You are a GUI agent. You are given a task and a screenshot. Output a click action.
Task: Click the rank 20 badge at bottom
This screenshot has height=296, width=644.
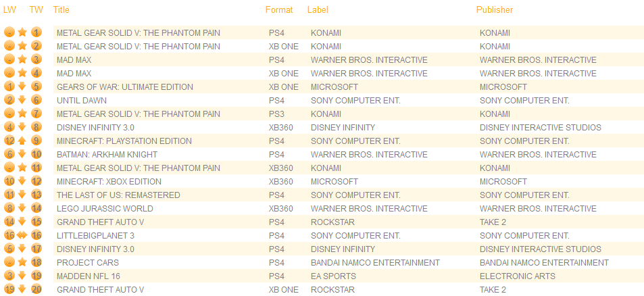(36, 289)
